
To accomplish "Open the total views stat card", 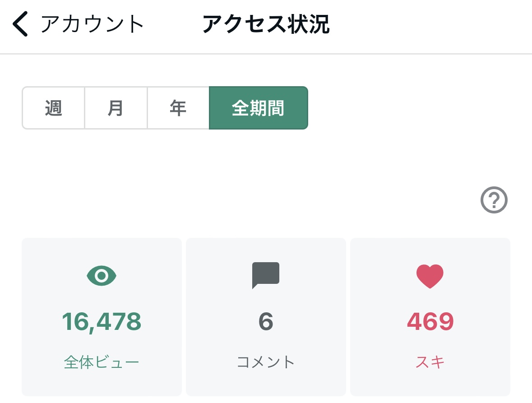I will click(102, 317).
